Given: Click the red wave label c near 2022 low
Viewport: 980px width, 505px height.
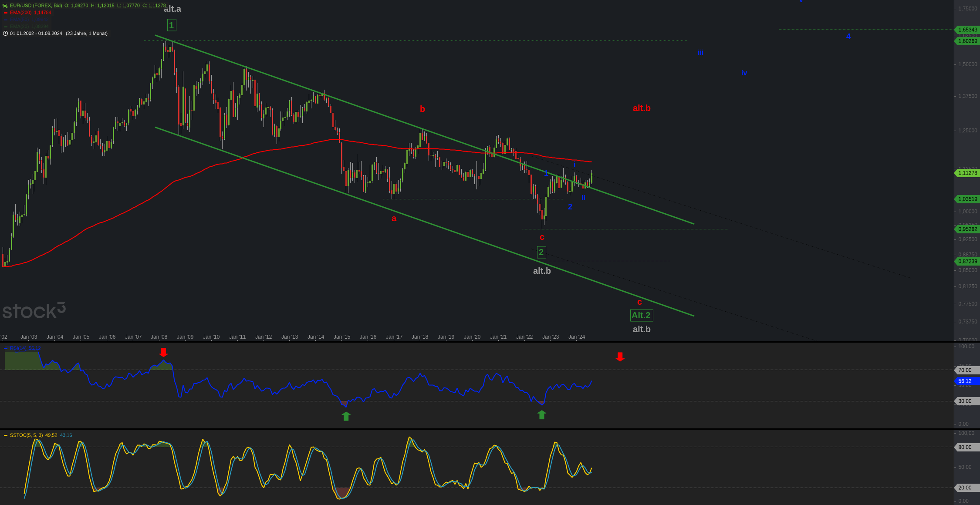Looking at the screenshot, I should coord(542,237).
